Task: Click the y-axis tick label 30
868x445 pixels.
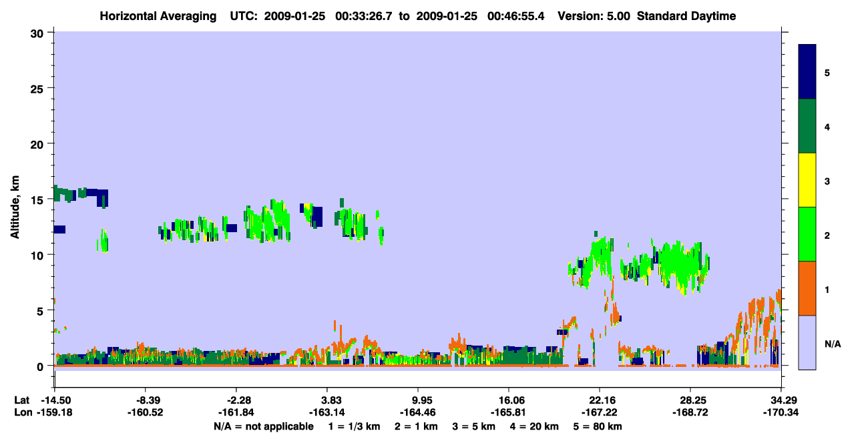Action: 39,33
